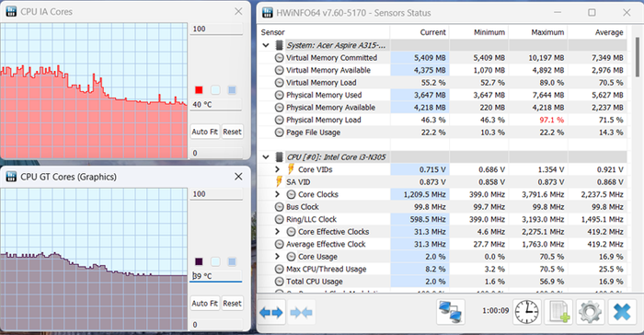Click the blue grid swatch in CPU GT Cores
644x335 pixels.
232,262
